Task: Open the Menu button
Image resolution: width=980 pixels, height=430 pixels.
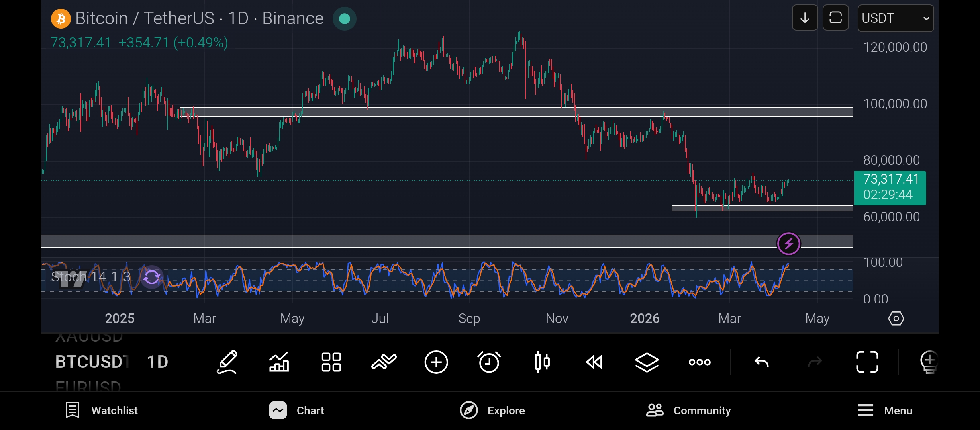Action: [885, 410]
